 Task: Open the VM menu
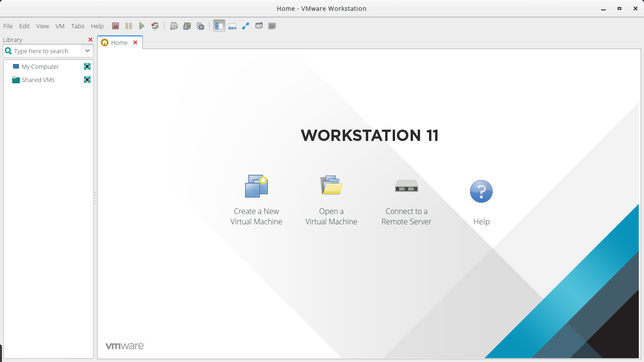(x=60, y=26)
